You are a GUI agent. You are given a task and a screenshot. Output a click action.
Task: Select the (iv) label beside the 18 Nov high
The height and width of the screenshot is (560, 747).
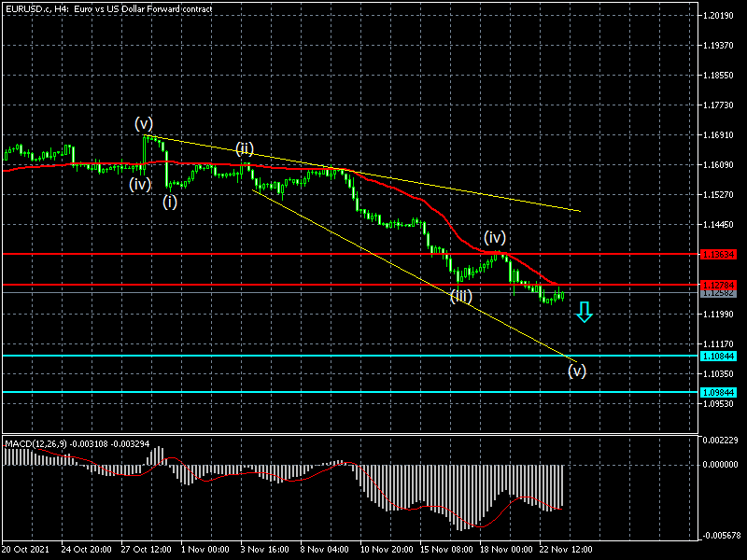(x=494, y=237)
